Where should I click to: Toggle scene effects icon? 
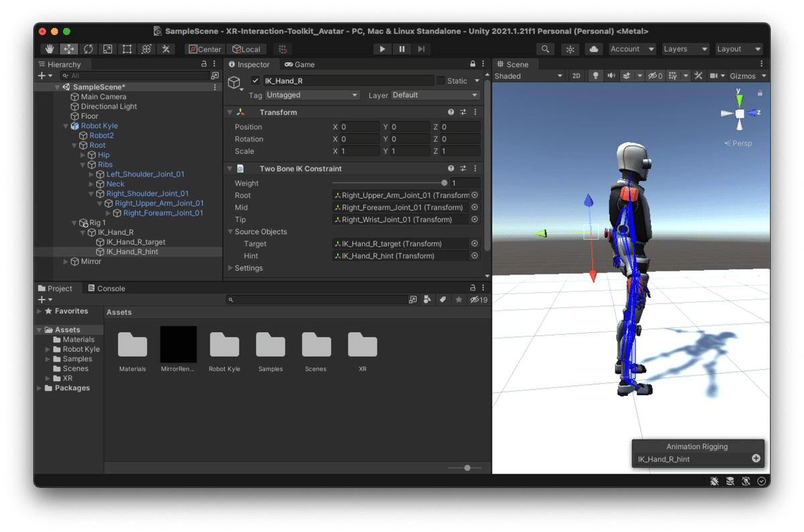click(x=628, y=76)
